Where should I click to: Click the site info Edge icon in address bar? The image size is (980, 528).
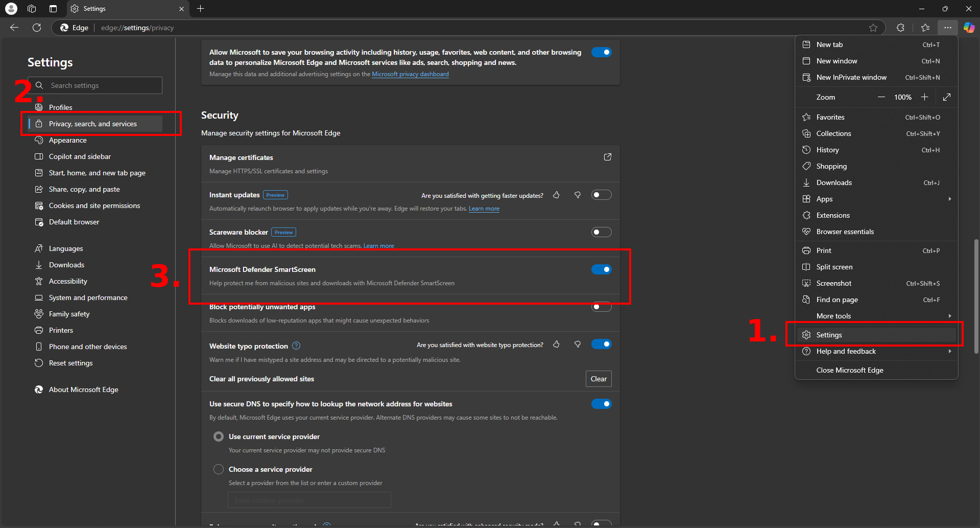[74, 28]
